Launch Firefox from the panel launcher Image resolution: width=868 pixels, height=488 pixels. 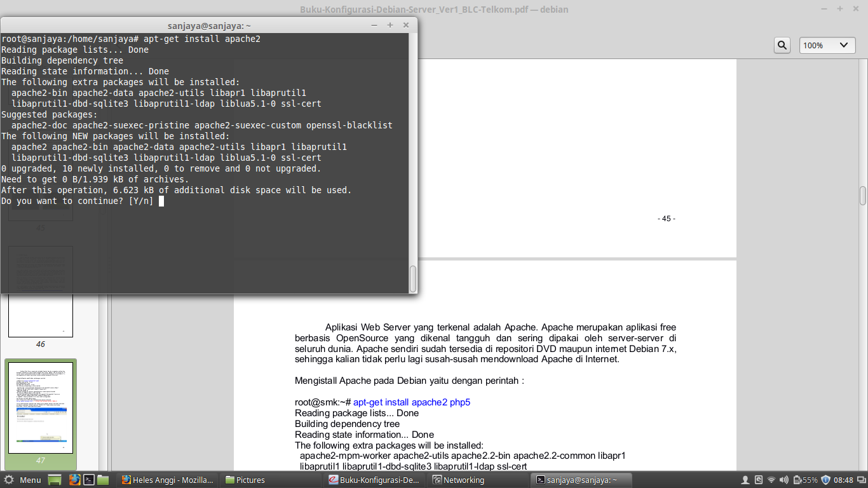click(x=74, y=480)
